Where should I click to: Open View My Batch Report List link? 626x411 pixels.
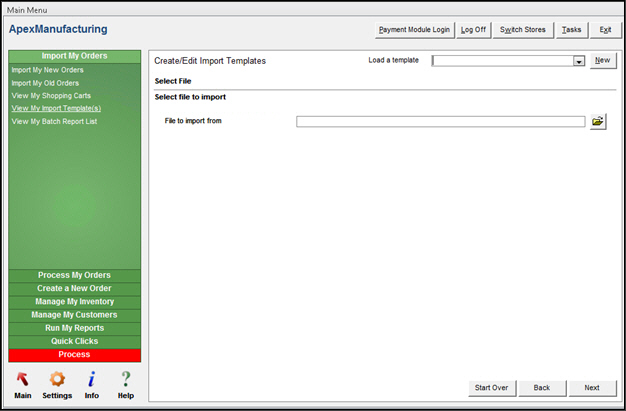point(54,121)
